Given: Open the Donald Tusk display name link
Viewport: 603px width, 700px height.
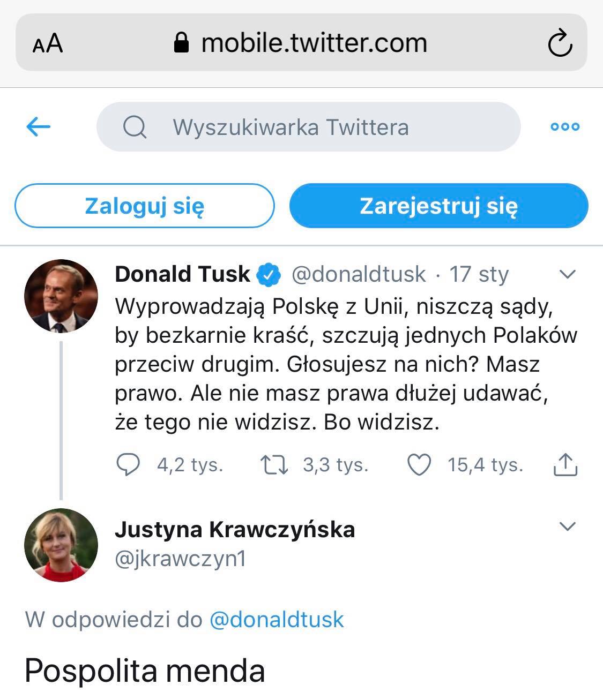Looking at the screenshot, I should click(x=182, y=274).
